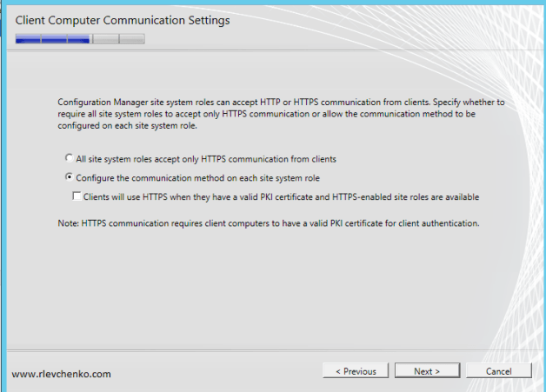Click the "each site system role" option label text
Image resolution: width=546 pixels, height=392 pixels.
tap(198, 177)
